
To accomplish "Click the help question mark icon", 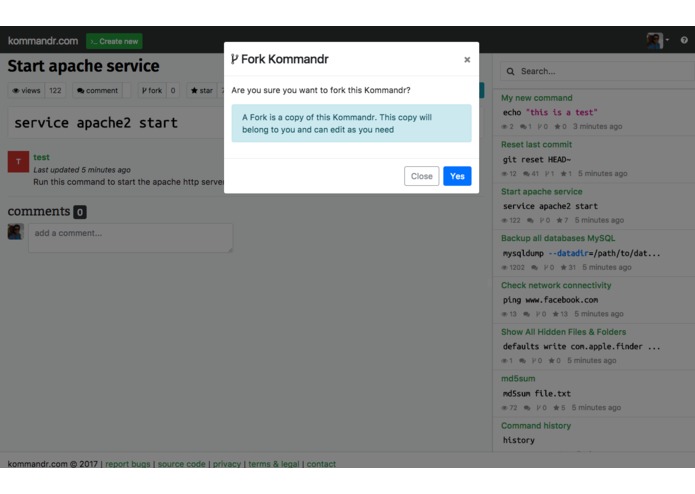I will (x=684, y=40).
